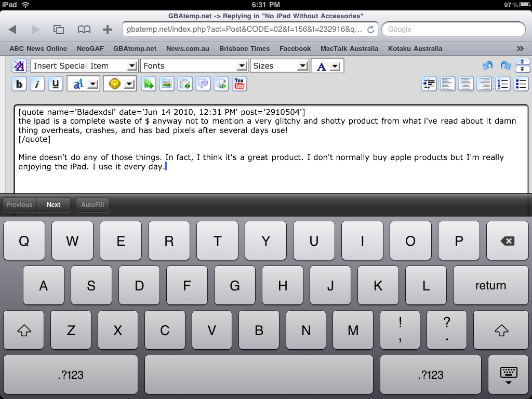Click the indent text icon
The width and height of the screenshot is (532, 399).
429,84
